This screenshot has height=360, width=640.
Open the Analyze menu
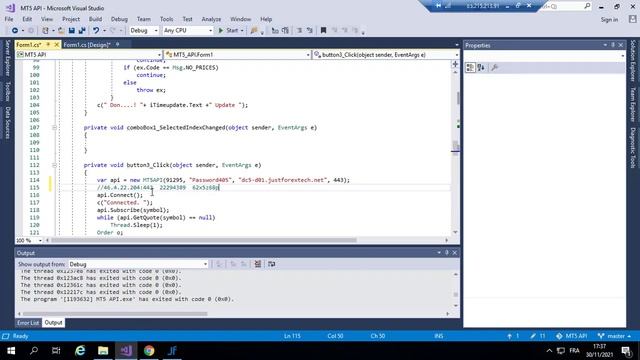pos(211,19)
